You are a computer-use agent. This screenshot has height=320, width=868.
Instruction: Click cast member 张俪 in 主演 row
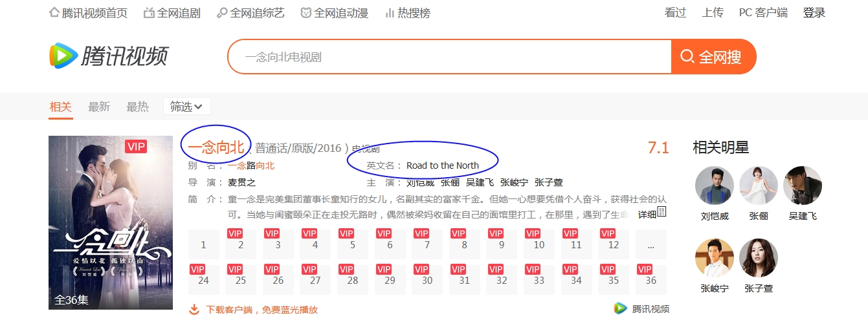[x=450, y=182]
